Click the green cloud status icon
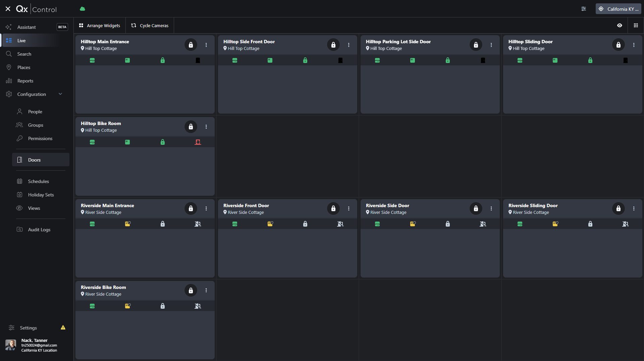 pyautogui.click(x=83, y=9)
